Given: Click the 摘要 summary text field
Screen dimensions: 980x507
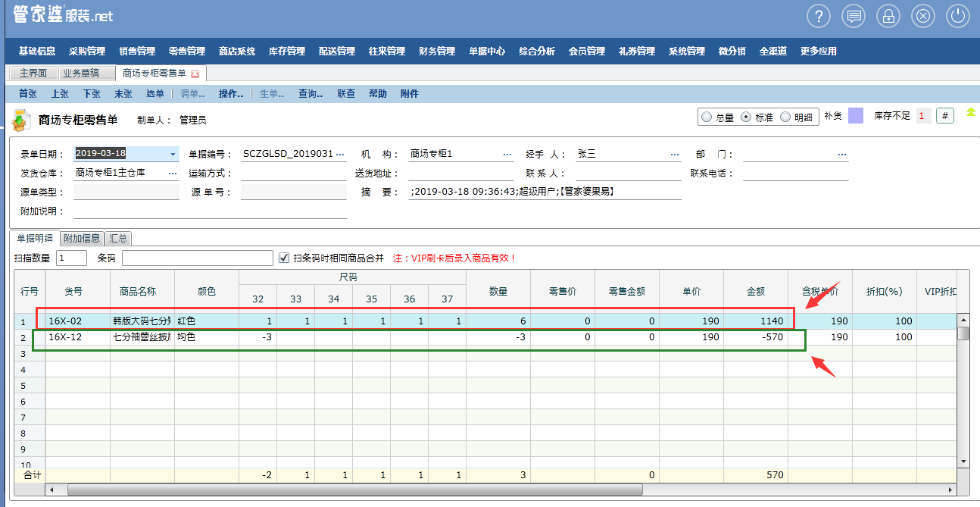Looking at the screenshot, I should click(545, 192).
